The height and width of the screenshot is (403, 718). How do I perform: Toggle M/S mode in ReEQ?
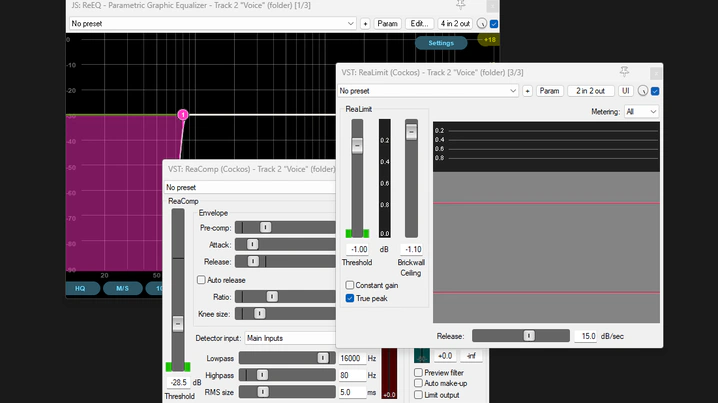(122, 289)
